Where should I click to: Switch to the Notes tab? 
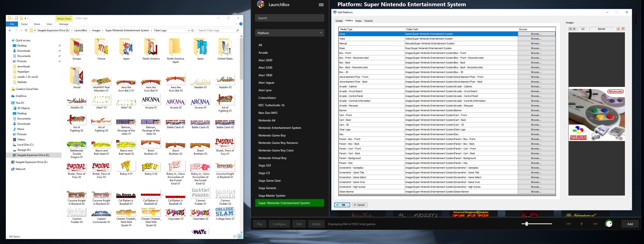pos(358,21)
